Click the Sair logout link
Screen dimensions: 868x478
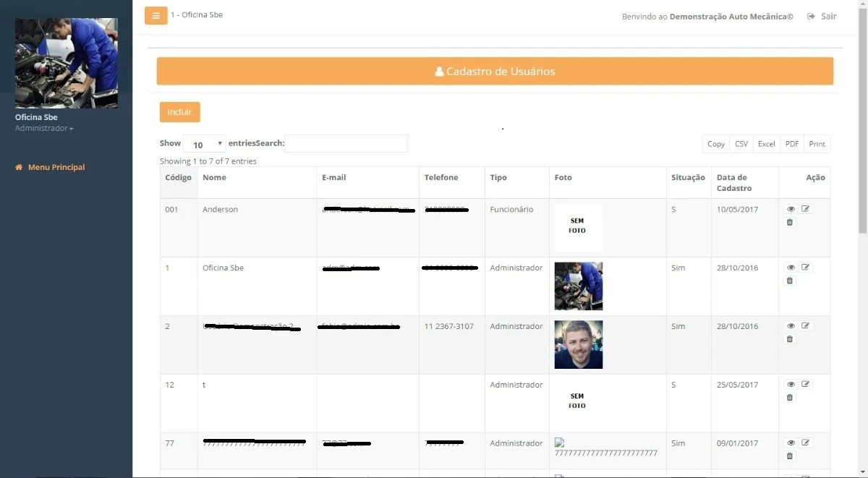click(822, 16)
